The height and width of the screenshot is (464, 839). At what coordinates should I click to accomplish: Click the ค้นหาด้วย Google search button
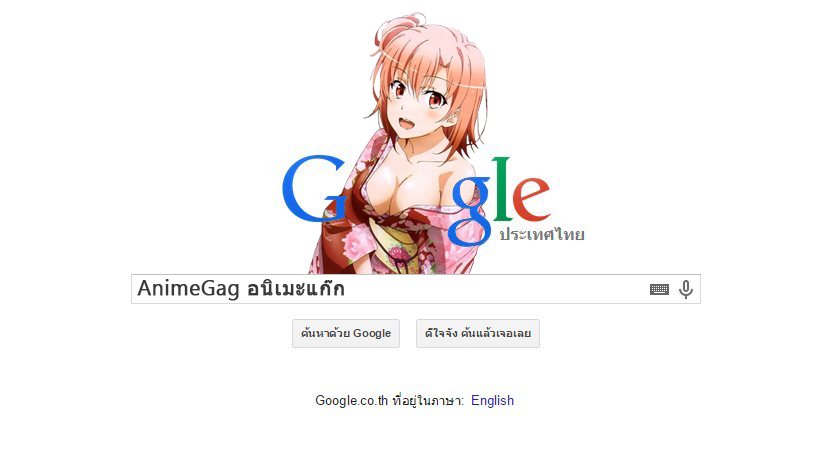point(346,333)
